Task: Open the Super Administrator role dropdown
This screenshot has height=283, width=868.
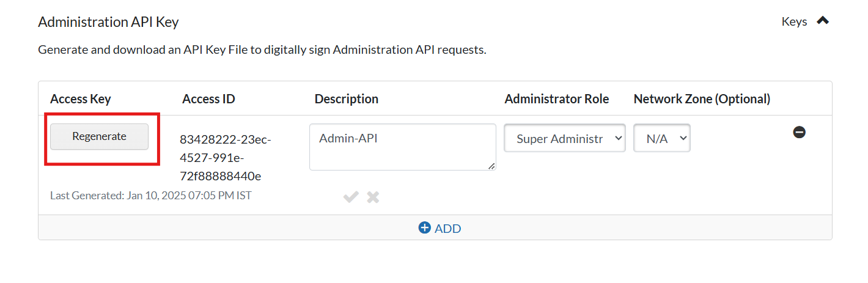Action: pos(564,139)
